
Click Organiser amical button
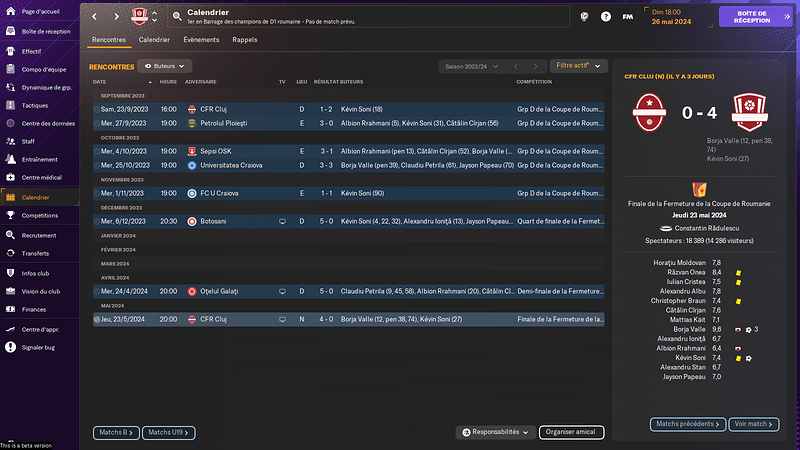tap(571, 432)
